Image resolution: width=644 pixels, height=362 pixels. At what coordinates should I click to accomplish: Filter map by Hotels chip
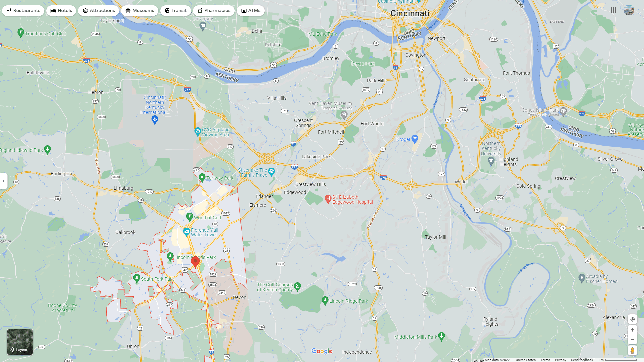61,11
